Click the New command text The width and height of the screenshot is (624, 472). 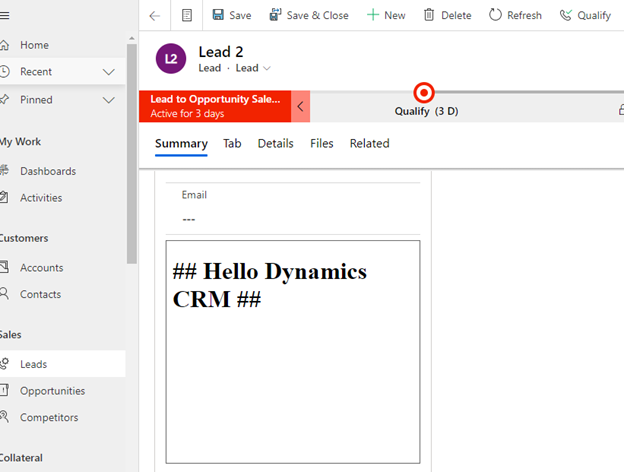(395, 16)
